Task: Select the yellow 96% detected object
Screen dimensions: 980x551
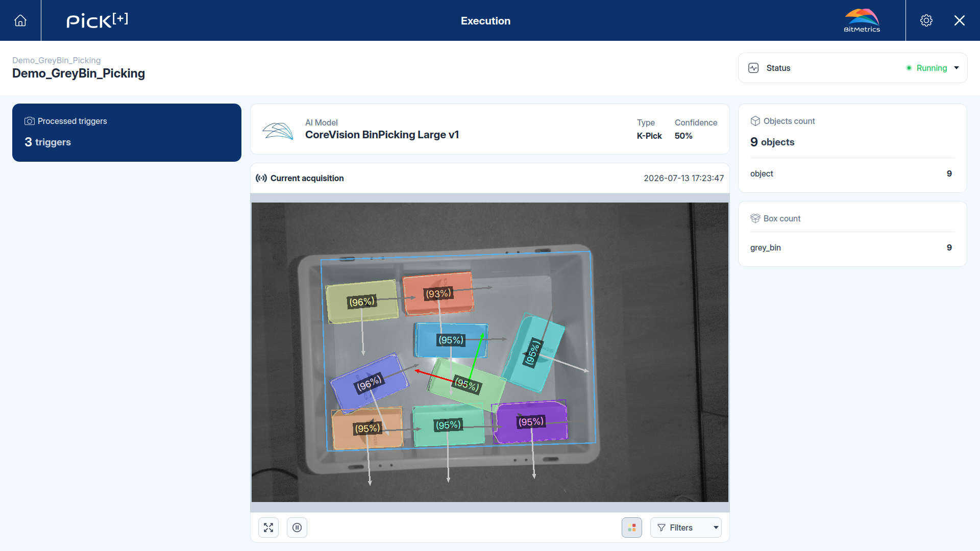Action: click(x=362, y=302)
